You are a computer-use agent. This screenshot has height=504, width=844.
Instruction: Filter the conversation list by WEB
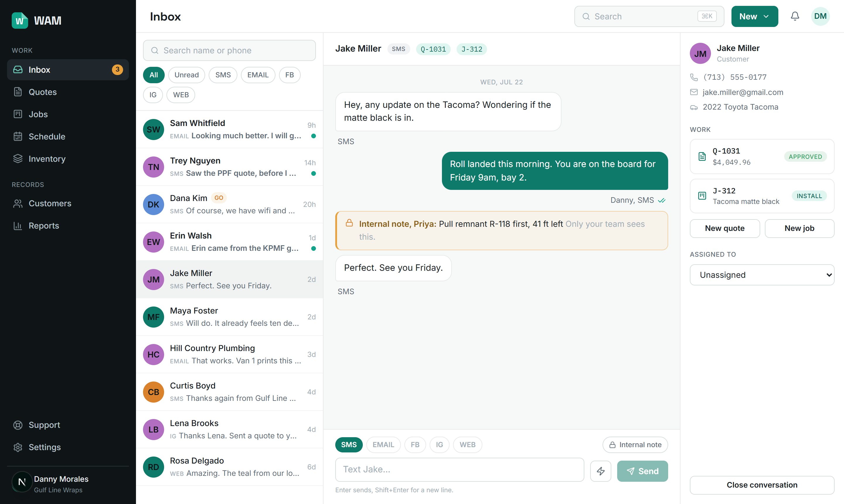(181, 95)
